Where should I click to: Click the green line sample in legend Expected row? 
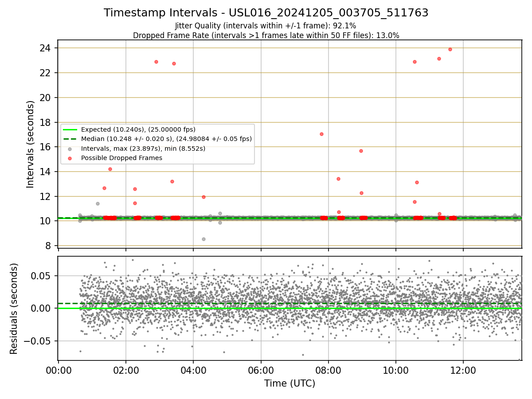click(x=71, y=129)
